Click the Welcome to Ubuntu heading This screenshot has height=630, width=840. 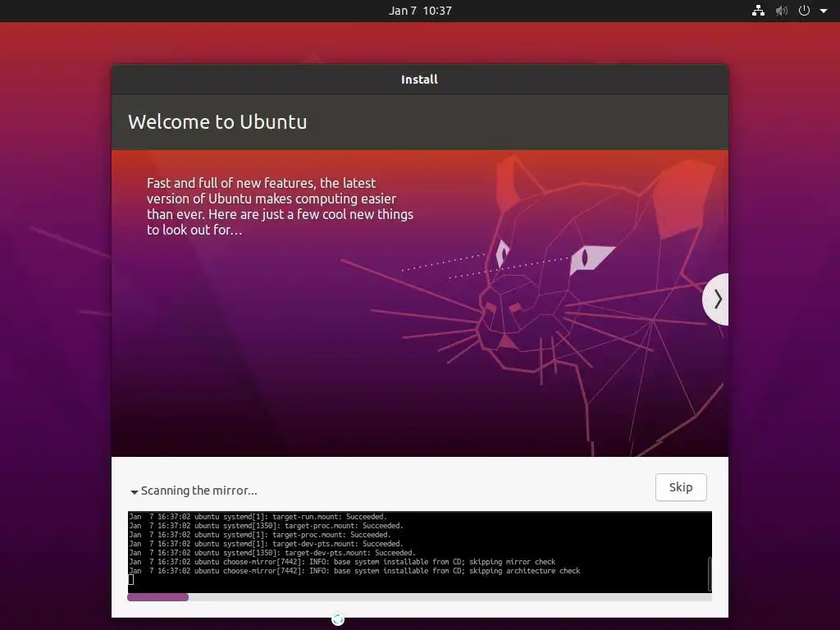[x=217, y=121]
